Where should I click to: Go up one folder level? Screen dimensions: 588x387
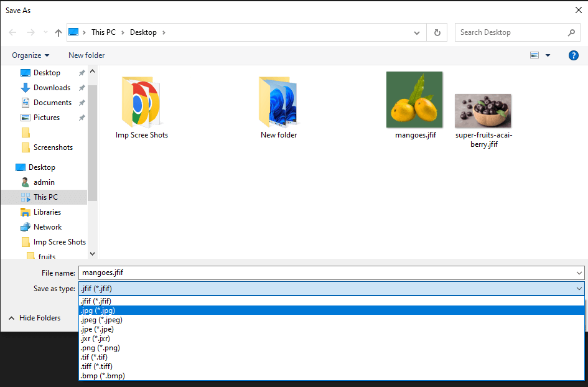pos(58,32)
